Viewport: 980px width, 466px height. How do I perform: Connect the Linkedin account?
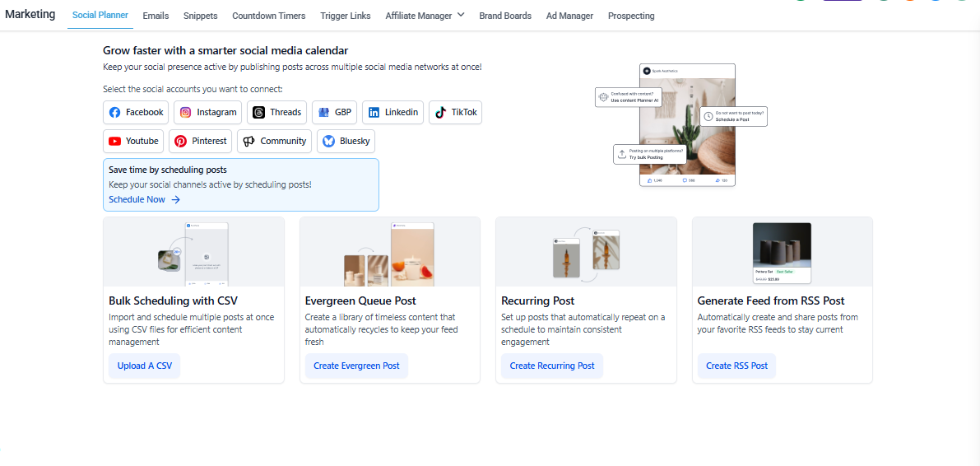pyautogui.click(x=393, y=113)
